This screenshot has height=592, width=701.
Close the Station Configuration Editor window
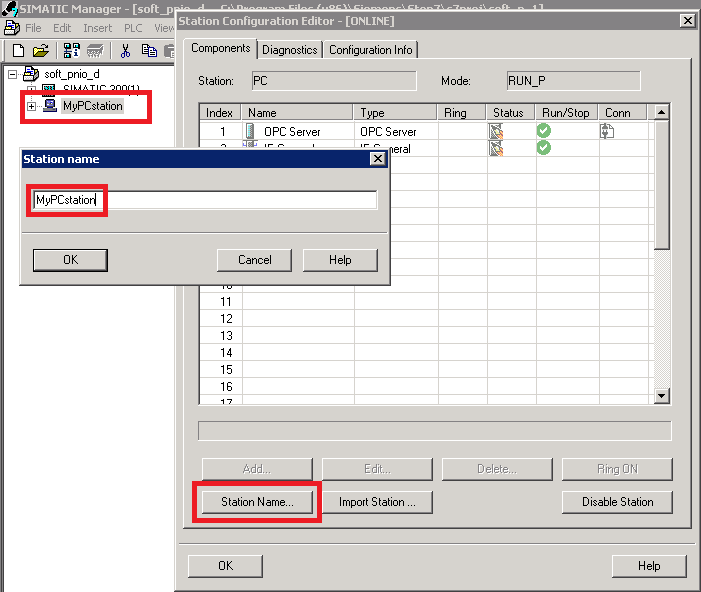coord(687,21)
